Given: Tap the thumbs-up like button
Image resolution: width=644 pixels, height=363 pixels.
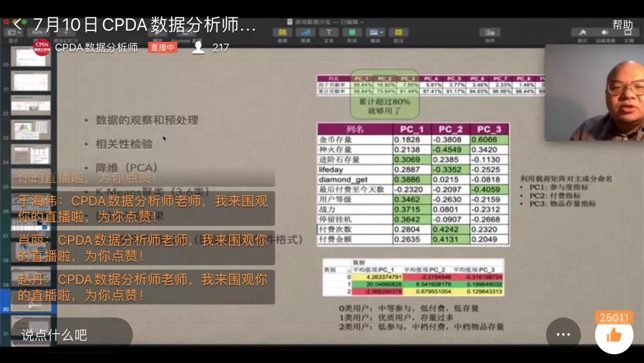Looking at the screenshot, I should click(x=614, y=336).
